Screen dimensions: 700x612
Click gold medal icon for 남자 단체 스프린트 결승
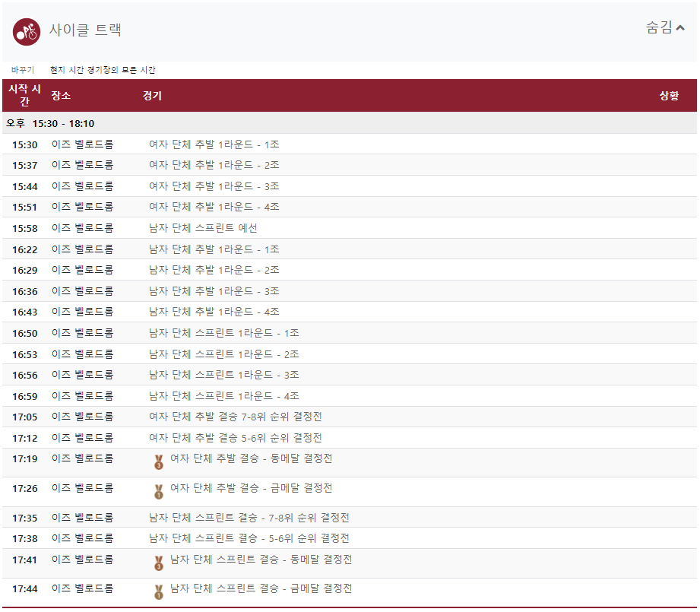point(159,592)
